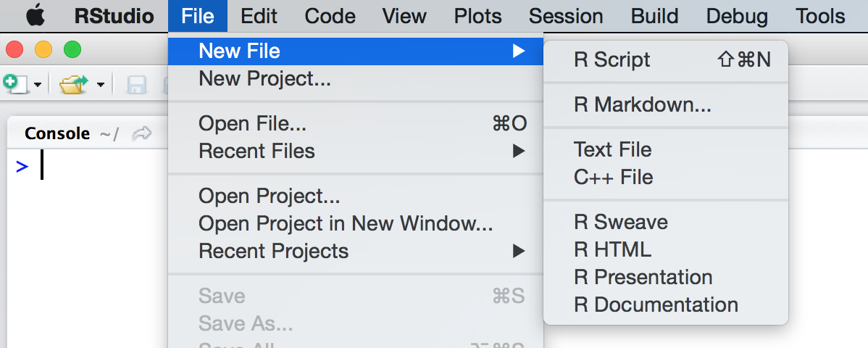Image resolution: width=868 pixels, height=348 pixels.
Task: Expand the New File toolbar dropdown arrow
Action: click(x=37, y=86)
